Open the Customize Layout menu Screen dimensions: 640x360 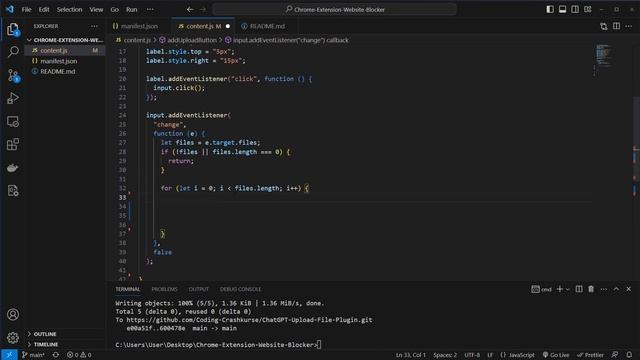587,9
